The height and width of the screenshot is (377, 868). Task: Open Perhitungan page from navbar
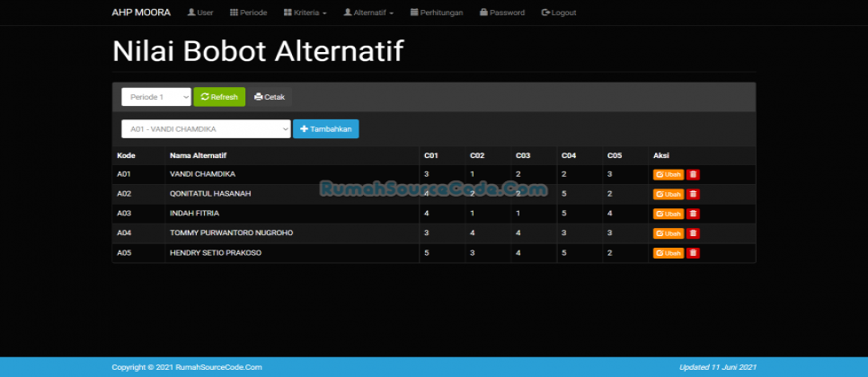[x=437, y=13]
